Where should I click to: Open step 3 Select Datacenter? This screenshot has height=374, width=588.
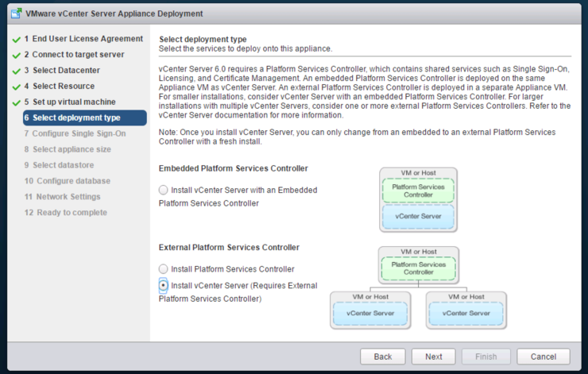62,70
